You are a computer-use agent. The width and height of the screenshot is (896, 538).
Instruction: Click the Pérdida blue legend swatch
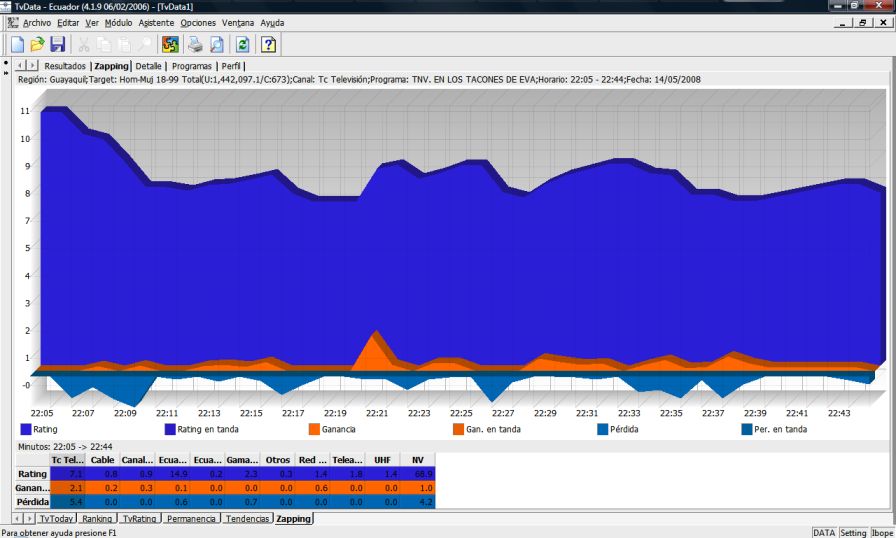(x=602, y=429)
